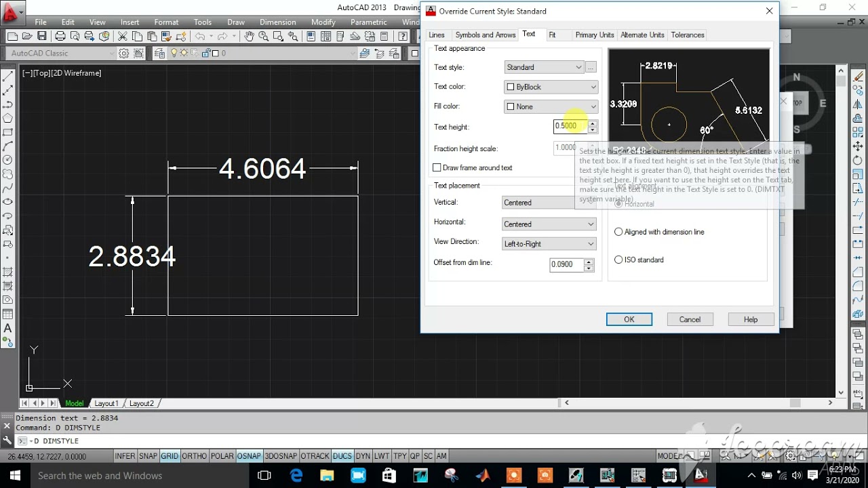Open the Fill color None dropdown
Viewport: 868px width, 488px height.
(551, 106)
